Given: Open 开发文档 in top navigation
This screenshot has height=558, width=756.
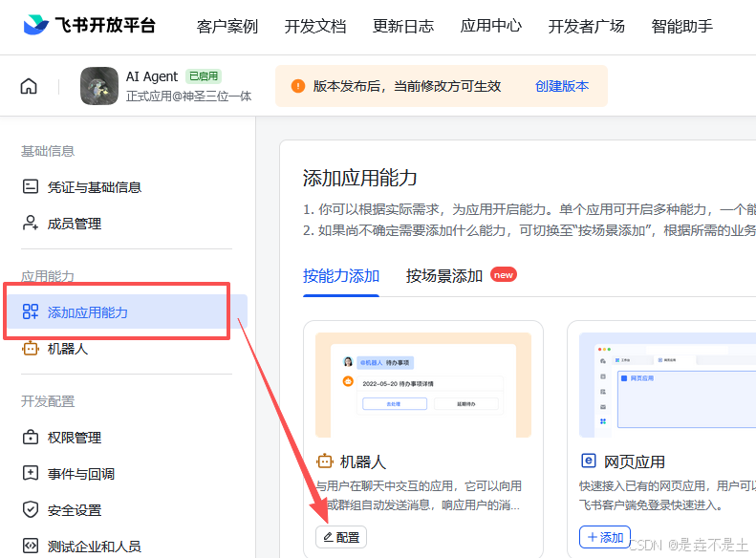Looking at the screenshot, I should point(315,26).
